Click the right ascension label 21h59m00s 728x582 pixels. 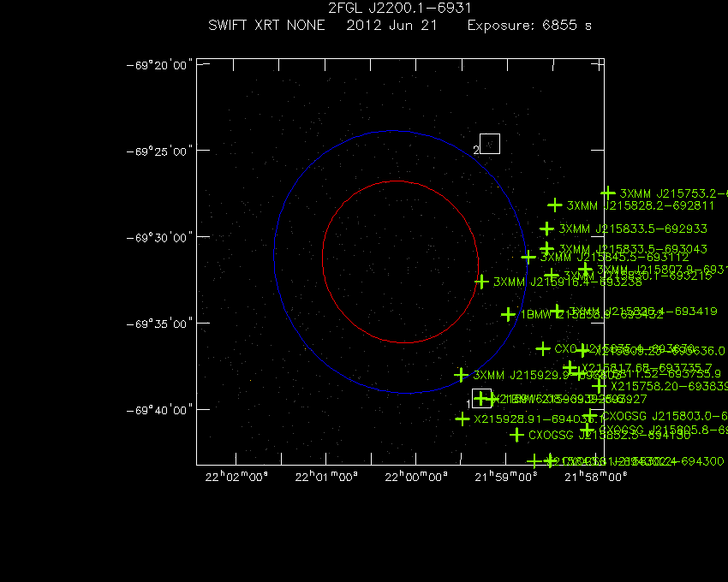[506, 477]
